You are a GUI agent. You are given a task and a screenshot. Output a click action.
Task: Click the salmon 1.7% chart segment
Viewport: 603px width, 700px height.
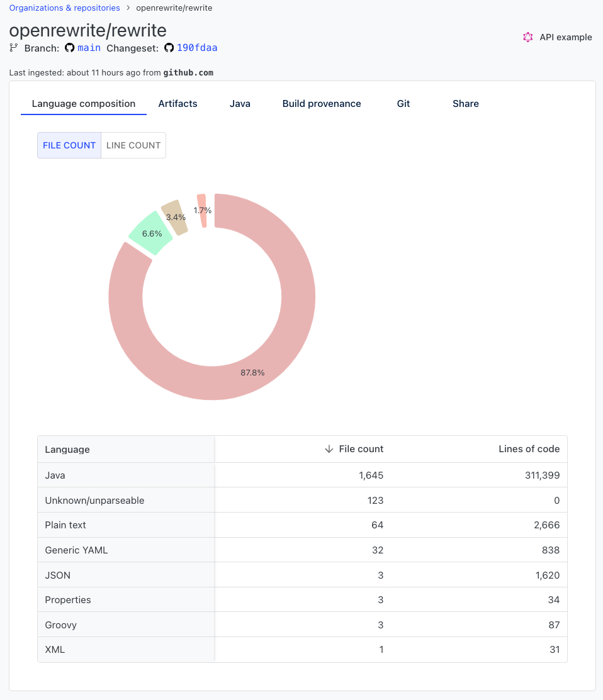[202, 211]
